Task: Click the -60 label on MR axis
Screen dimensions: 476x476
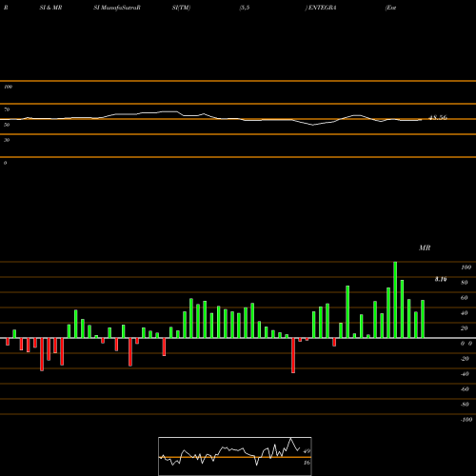Action: [x=465, y=389]
